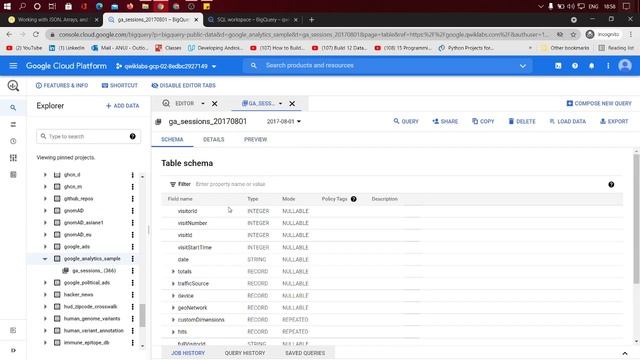Image resolution: width=640 pixels, height=360 pixels.
Task: Open the project selector dropdown
Action: (x=166, y=66)
